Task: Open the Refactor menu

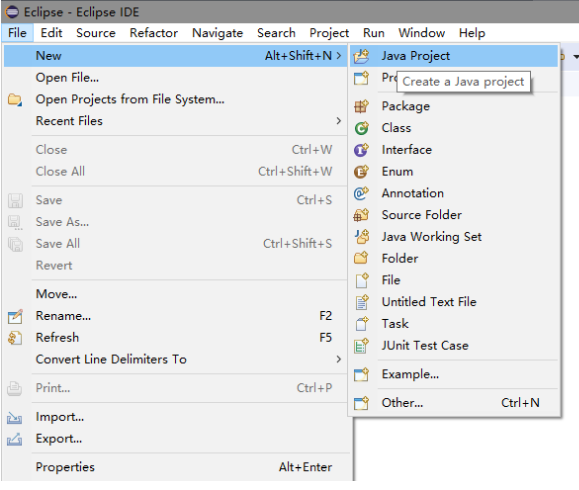Action: click(x=154, y=33)
